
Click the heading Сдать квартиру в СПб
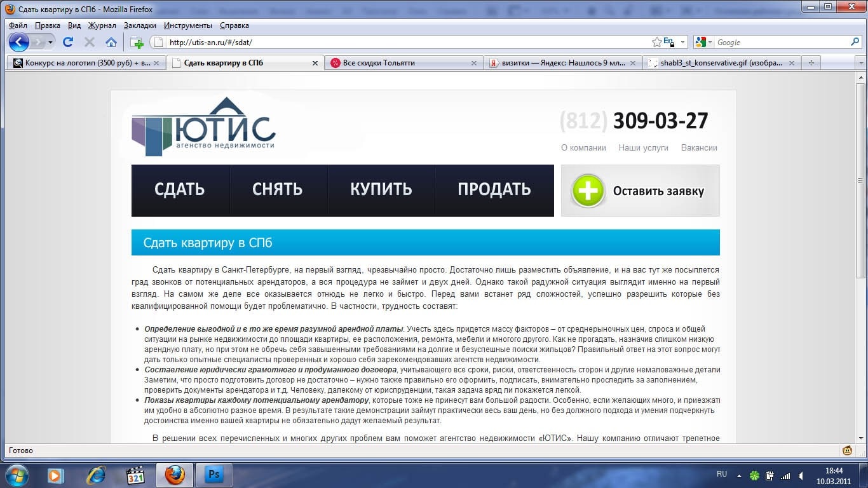point(208,243)
